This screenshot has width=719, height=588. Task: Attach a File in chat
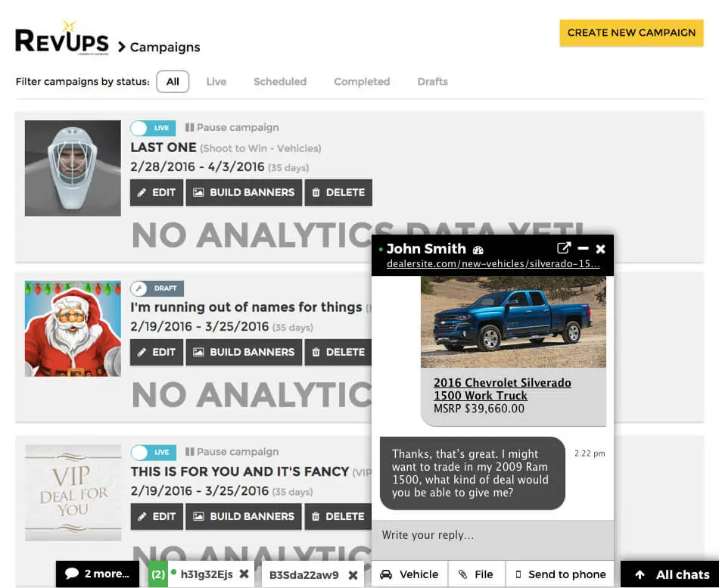point(477,574)
